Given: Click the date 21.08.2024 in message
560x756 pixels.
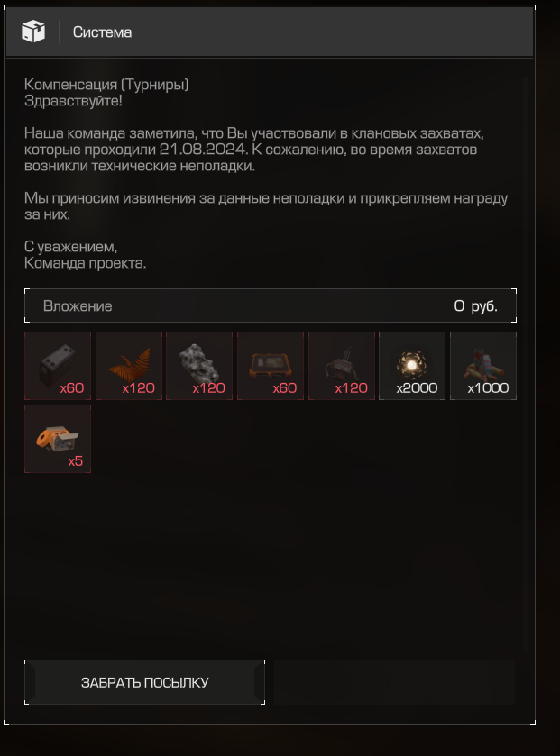Looking at the screenshot, I should click(203, 150).
